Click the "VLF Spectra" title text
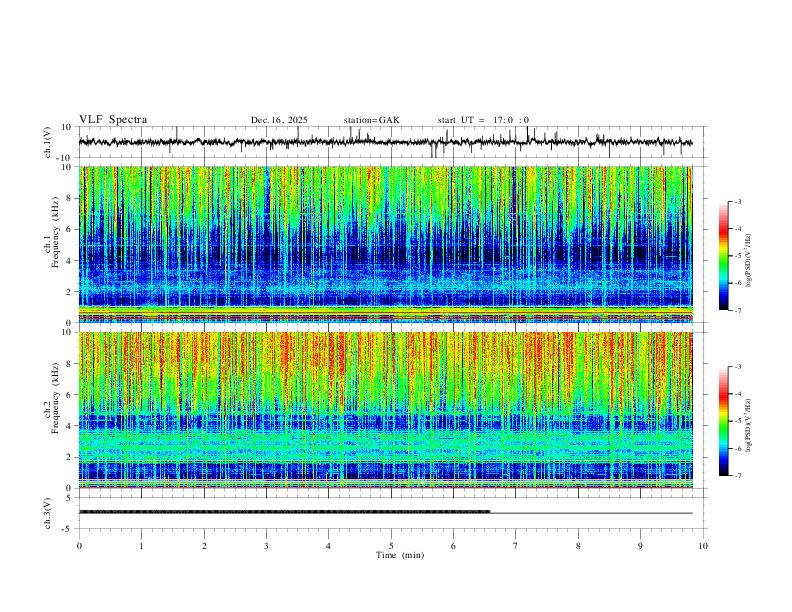 113,120
